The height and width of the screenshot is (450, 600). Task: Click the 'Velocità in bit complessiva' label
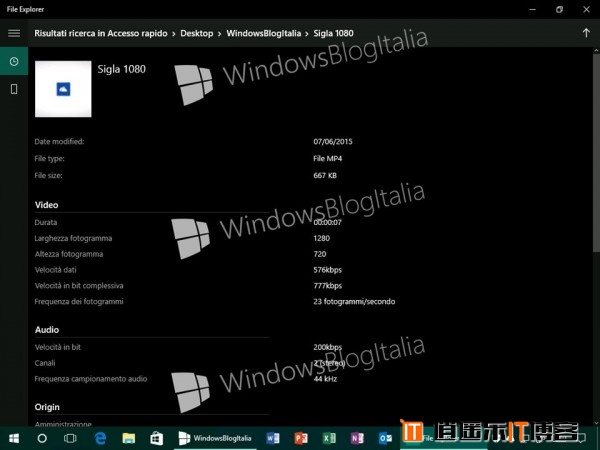point(79,285)
